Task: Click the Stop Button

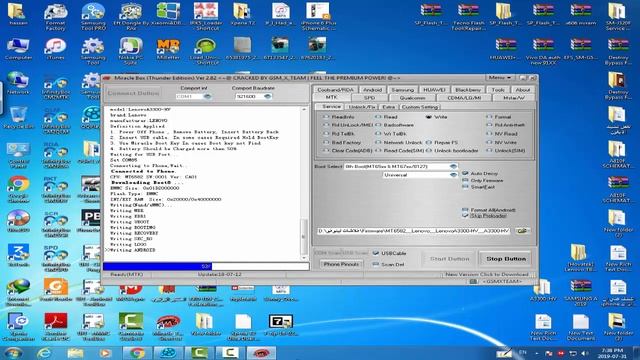Action: [506, 259]
